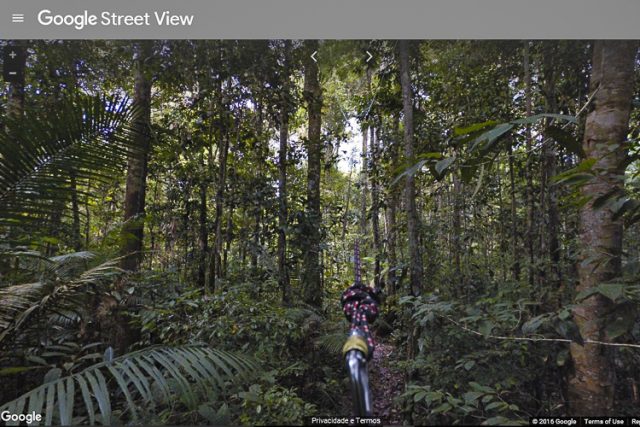Viewport: 640px width, 427px height.
Task: Open the hamburger menu in the header
Action: coord(18,18)
